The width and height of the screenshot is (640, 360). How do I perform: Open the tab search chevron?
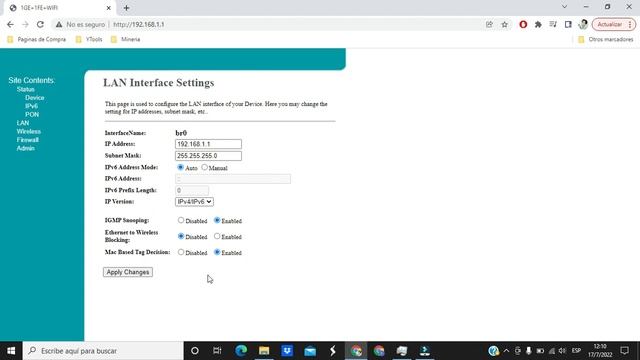(564, 7)
